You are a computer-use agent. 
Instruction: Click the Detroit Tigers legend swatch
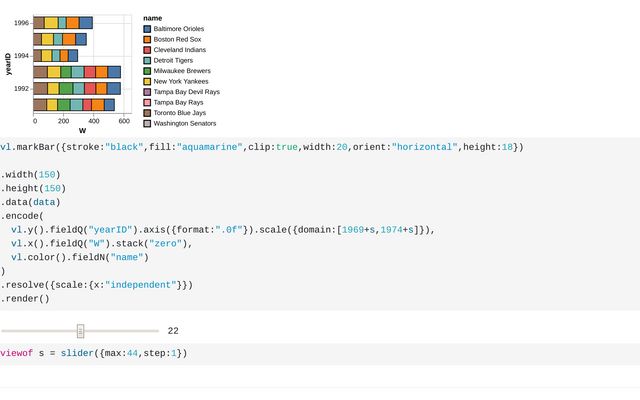click(x=147, y=60)
